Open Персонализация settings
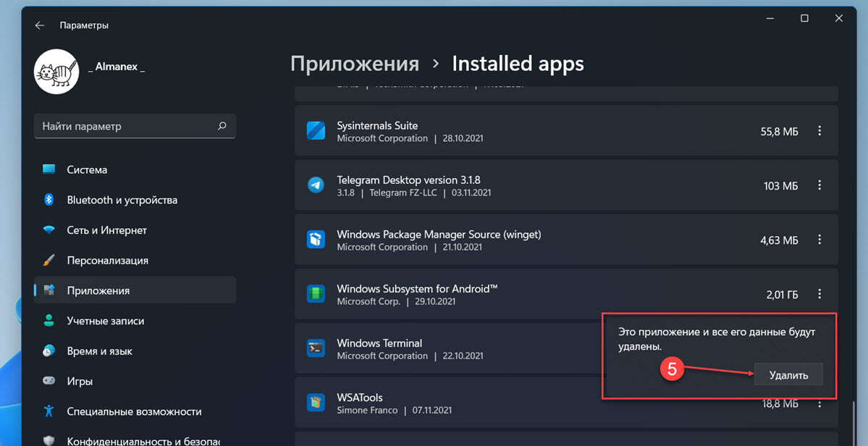Viewport: 868px width, 446px height. (135, 260)
